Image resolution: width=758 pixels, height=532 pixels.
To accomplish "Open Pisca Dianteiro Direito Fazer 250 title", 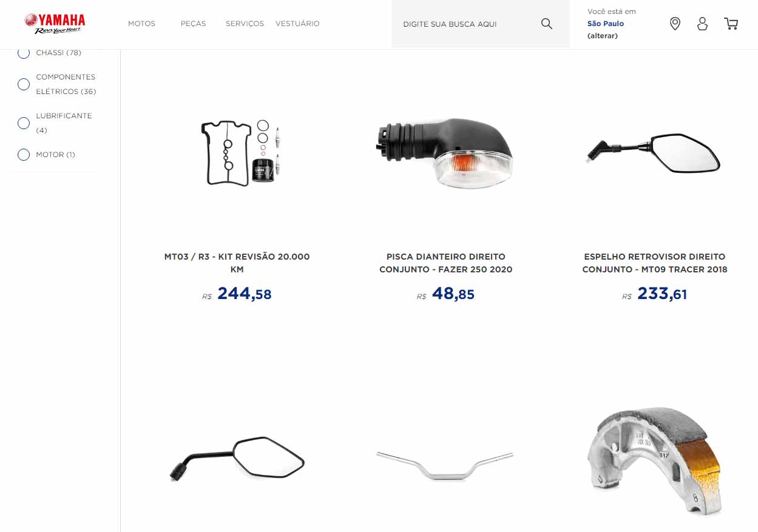I will coord(445,263).
